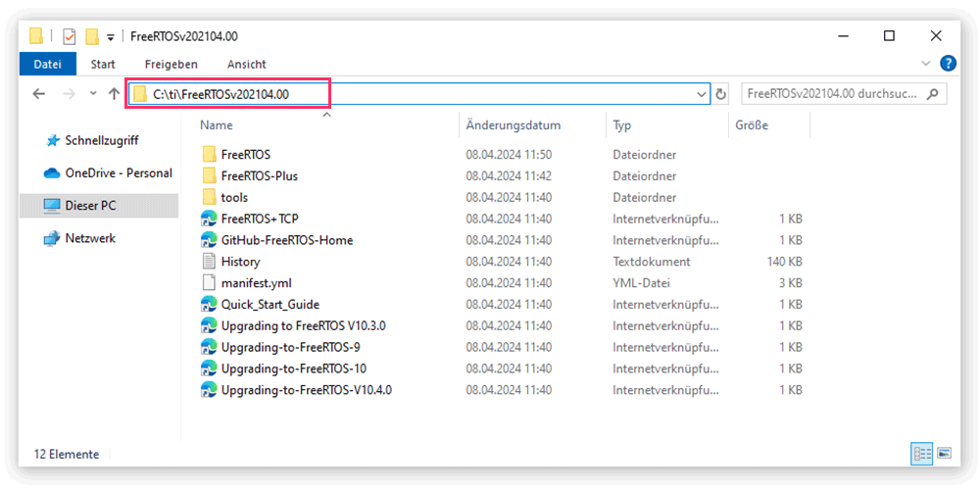Sort by the Name column header
The width and height of the screenshot is (980, 490).
[217, 125]
